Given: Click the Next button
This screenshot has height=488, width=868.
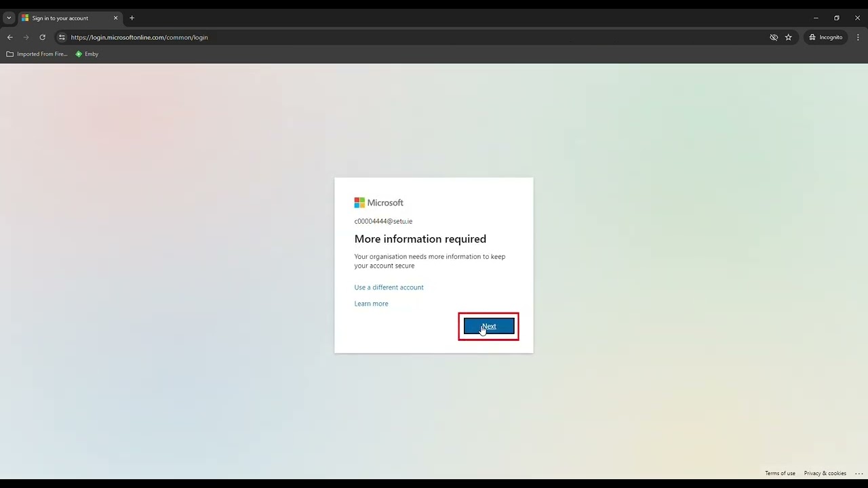Looking at the screenshot, I should [489, 327].
